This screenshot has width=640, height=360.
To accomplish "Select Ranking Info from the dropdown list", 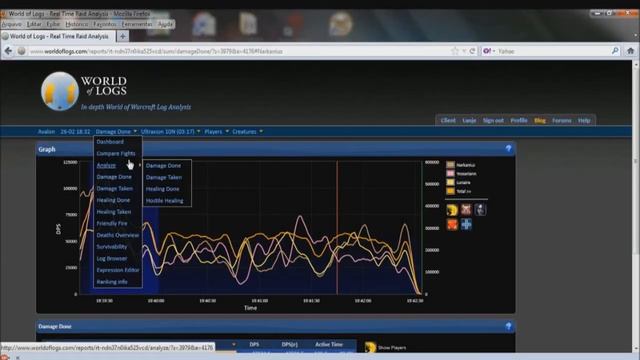I will (x=112, y=282).
